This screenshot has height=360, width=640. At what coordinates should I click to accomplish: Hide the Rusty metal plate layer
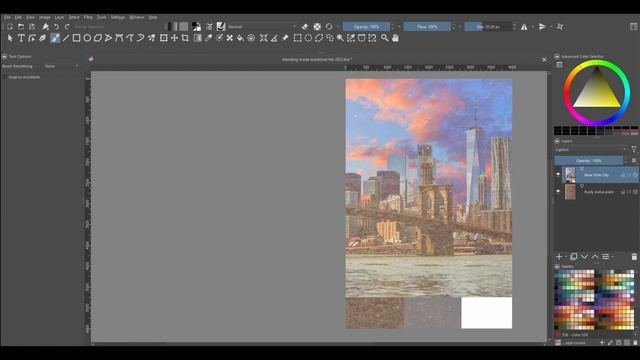(558, 191)
